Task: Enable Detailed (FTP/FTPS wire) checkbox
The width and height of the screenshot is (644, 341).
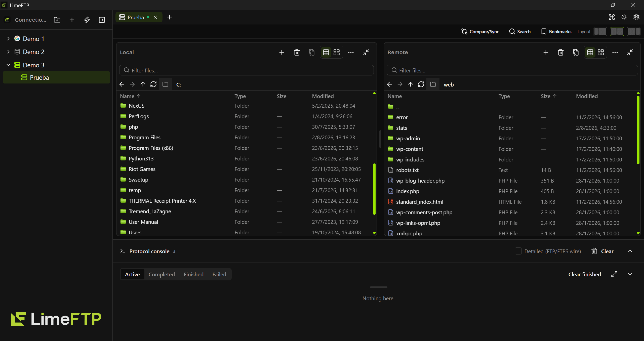Action: click(x=518, y=251)
